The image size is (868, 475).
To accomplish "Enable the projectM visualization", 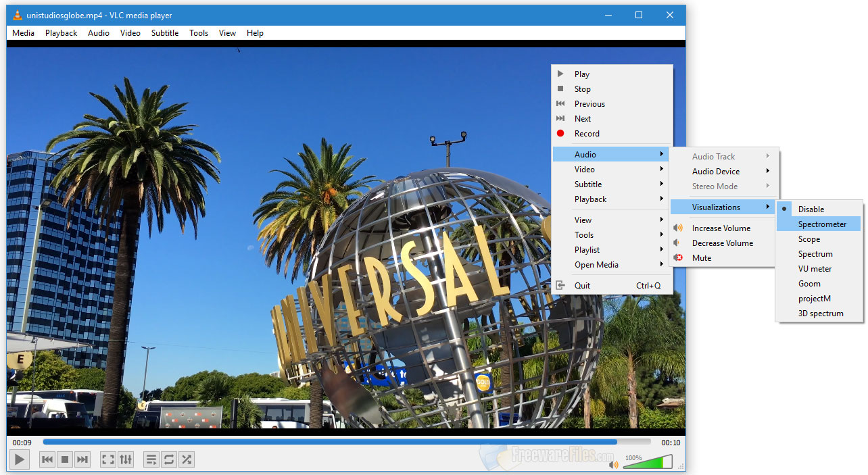I will [819, 299].
